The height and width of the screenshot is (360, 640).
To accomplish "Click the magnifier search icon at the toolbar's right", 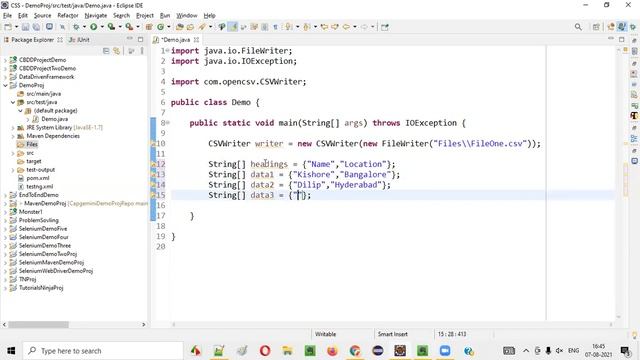I will (578, 27).
